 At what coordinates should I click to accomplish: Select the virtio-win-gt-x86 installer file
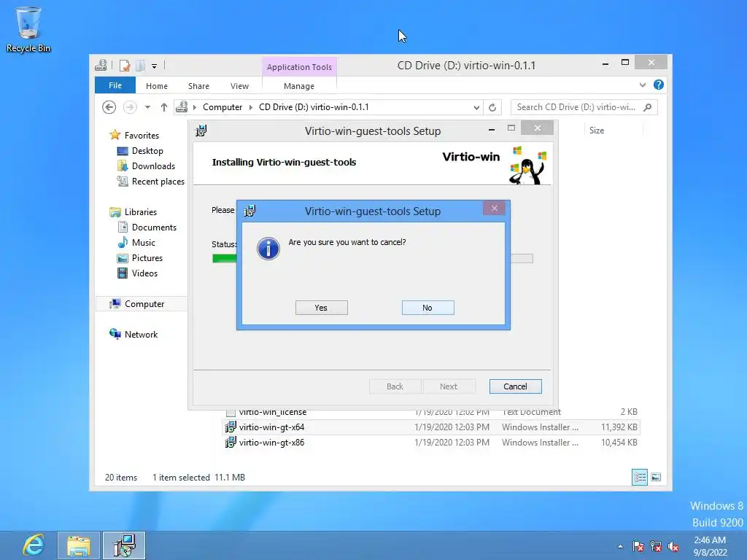click(x=431, y=443)
